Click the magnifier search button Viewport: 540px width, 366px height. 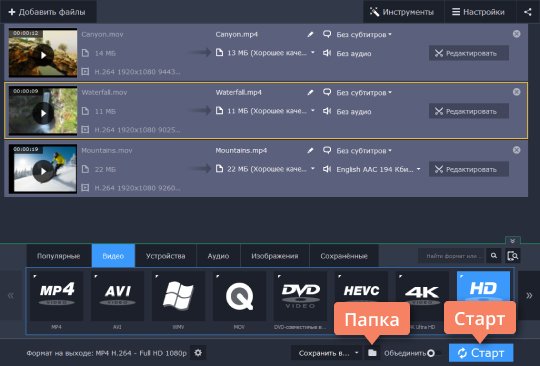(494, 256)
